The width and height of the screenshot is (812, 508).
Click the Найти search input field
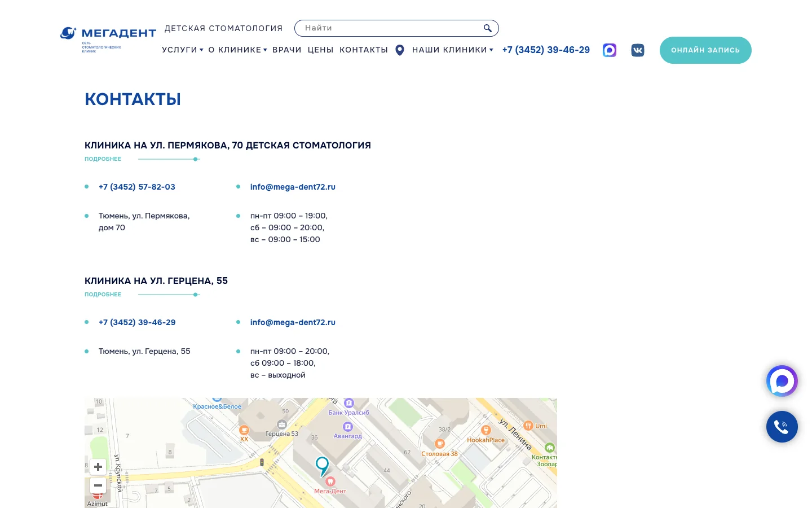click(396, 28)
